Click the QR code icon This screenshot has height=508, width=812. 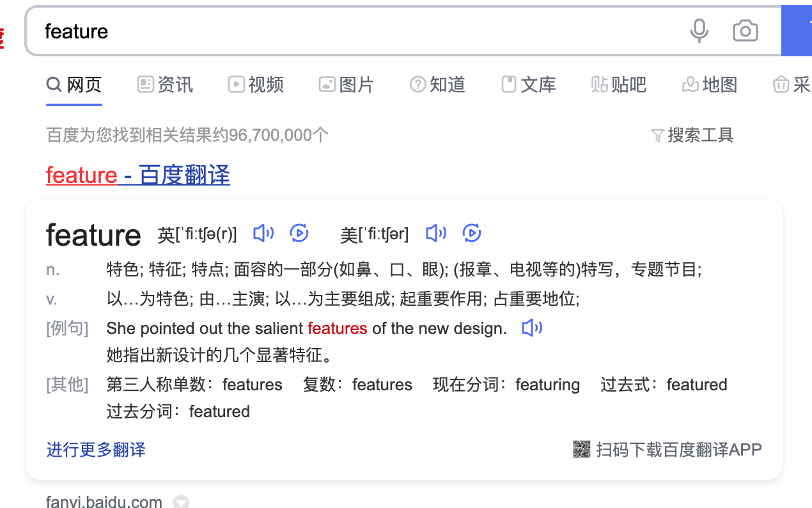pos(581,449)
